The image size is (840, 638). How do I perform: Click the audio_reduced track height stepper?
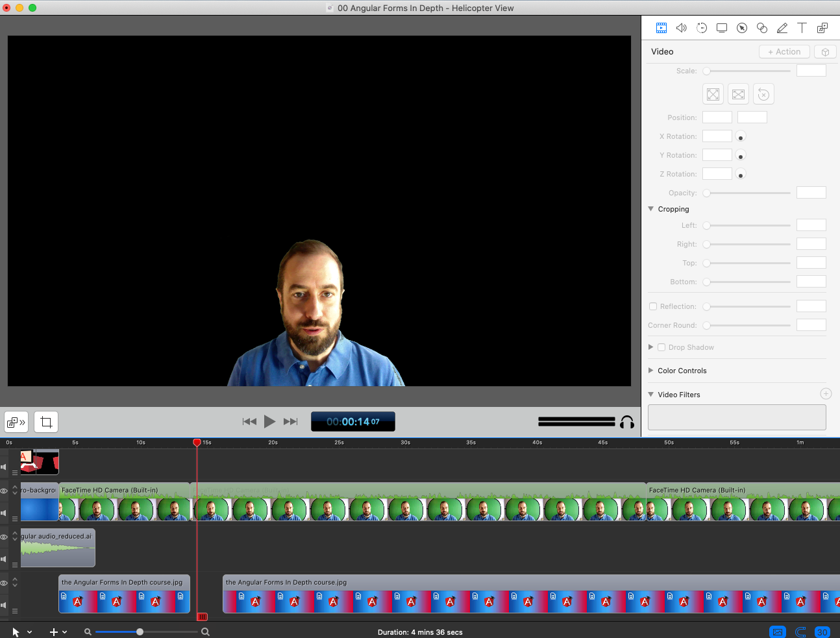coord(15,536)
